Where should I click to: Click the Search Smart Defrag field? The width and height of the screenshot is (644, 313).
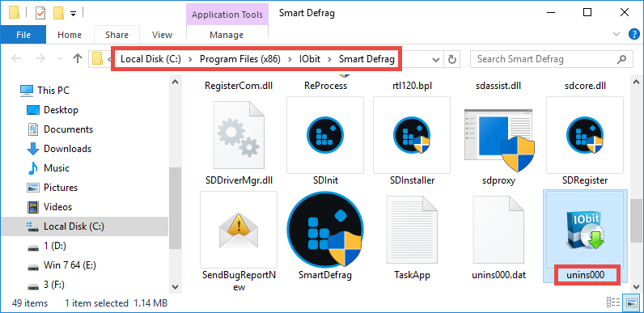[551, 59]
